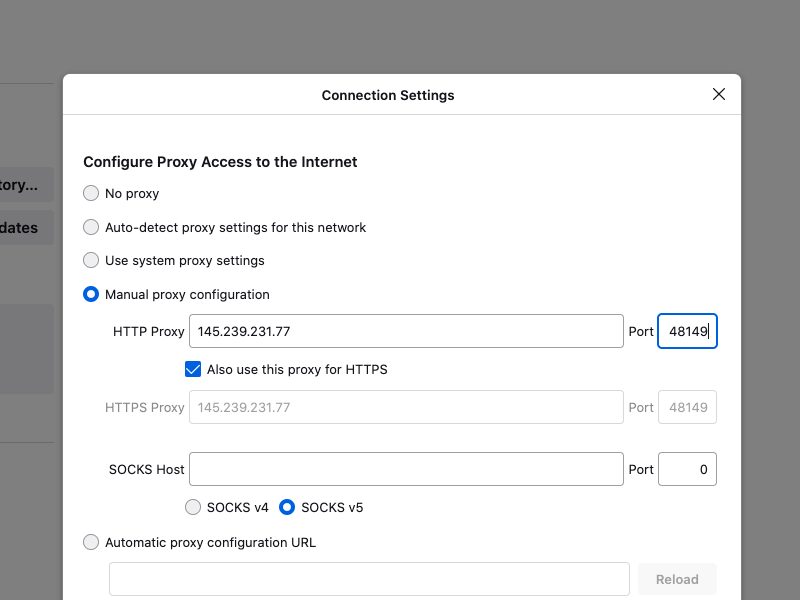Enable "Manual proxy configuration"
Viewport: 800px width, 600px height.
pos(91,294)
